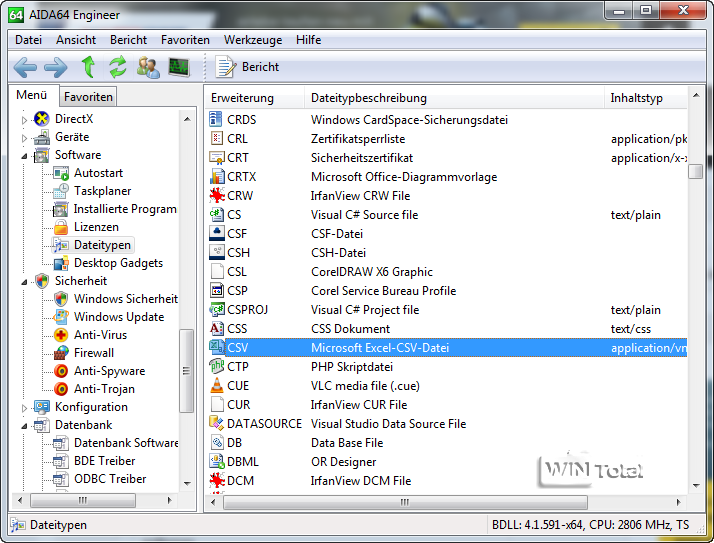This screenshot has width=714, height=543.
Task: Click the tree panel vertical scrollbar thumb
Action: pyautogui.click(x=186, y=370)
